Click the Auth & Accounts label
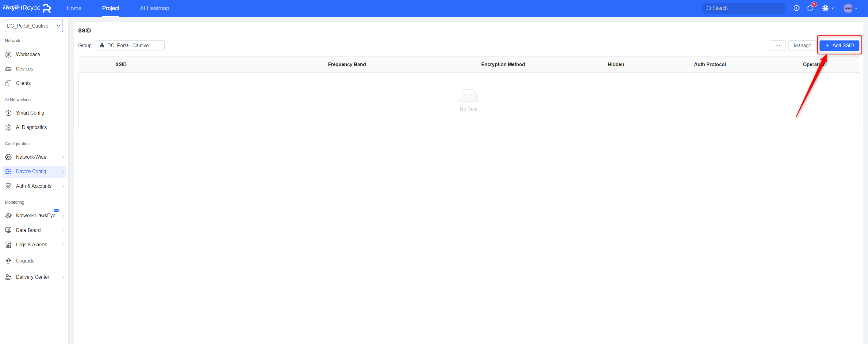868x344 pixels. [x=33, y=186]
